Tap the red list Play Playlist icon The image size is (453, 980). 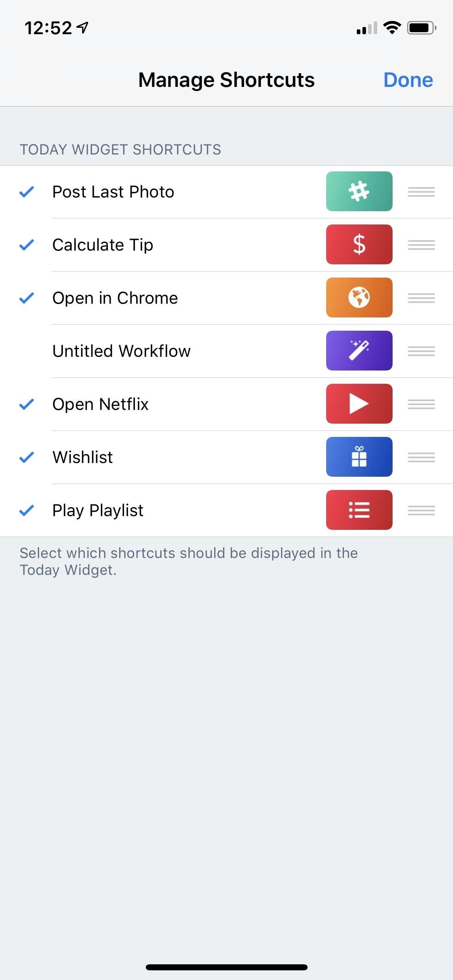click(x=359, y=510)
